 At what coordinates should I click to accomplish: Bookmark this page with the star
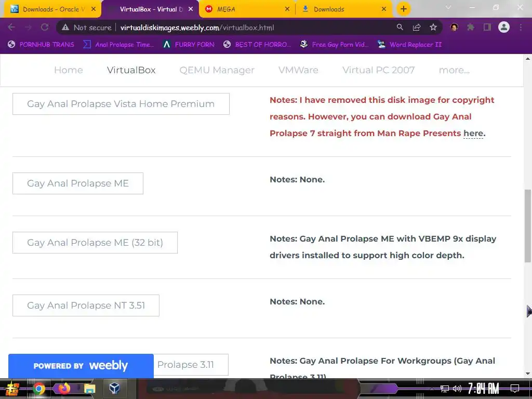433,28
